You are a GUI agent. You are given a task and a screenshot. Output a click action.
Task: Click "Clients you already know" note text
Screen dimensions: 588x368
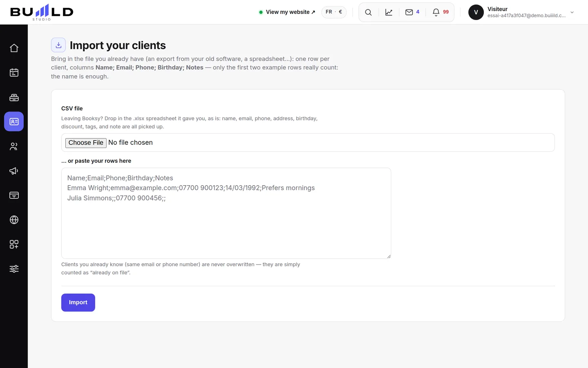coord(180,269)
